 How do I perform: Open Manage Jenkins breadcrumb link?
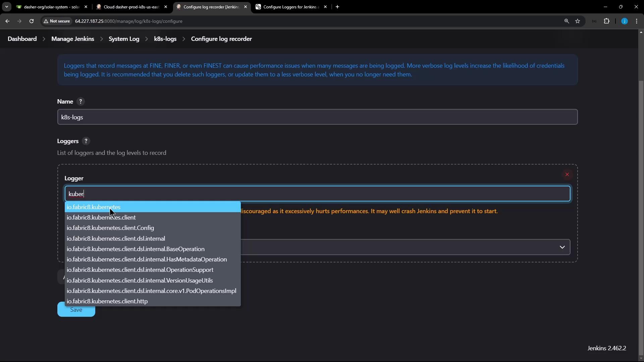[72, 39]
